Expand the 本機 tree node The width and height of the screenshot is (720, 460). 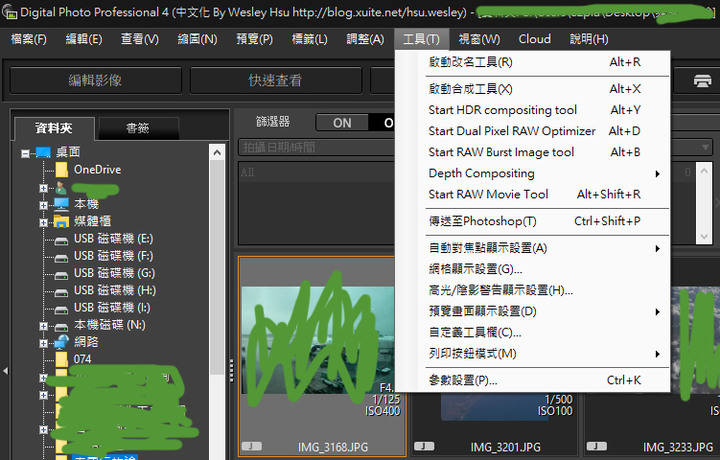(44, 205)
